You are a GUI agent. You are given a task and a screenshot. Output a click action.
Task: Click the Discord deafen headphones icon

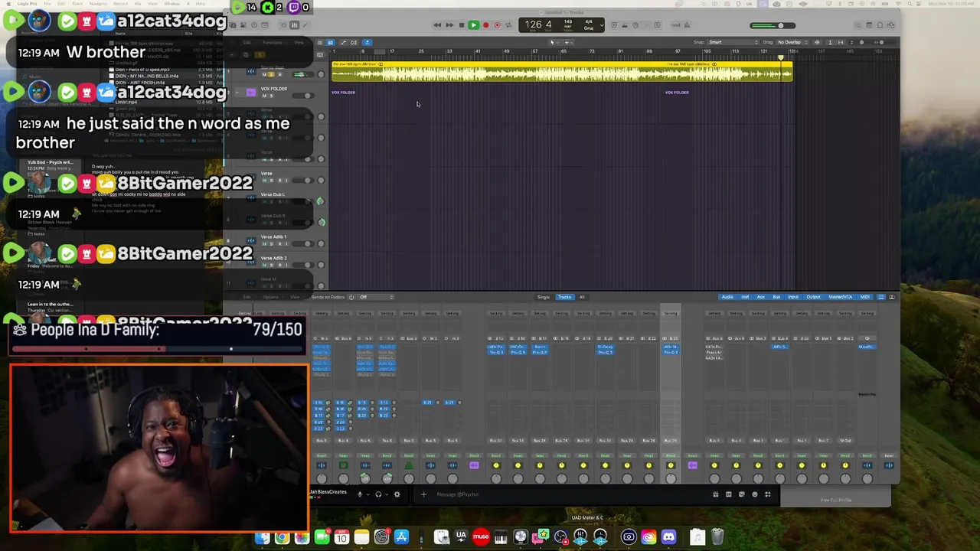pos(378,494)
